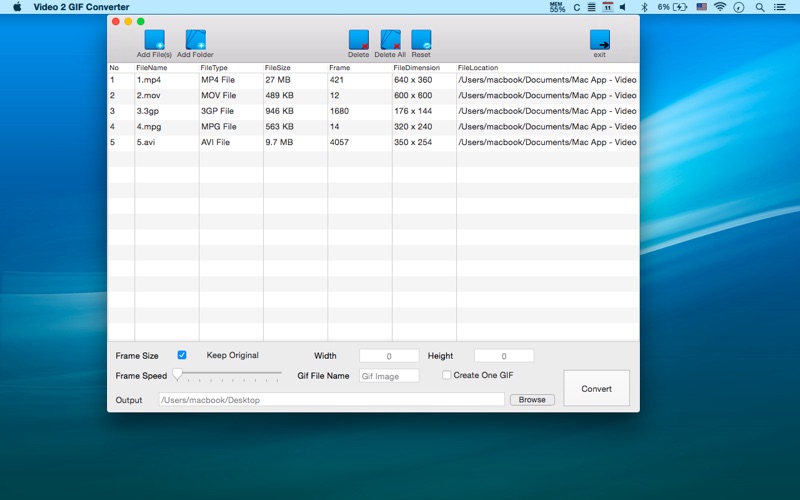Open the Apple menu
This screenshot has height=500, width=800.
(x=17, y=7)
